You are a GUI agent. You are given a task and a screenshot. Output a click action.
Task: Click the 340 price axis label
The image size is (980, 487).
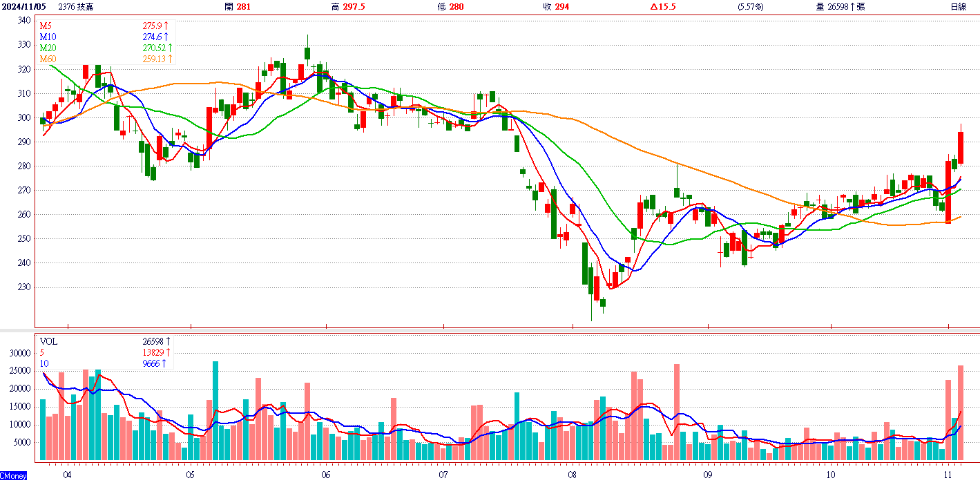(23, 21)
